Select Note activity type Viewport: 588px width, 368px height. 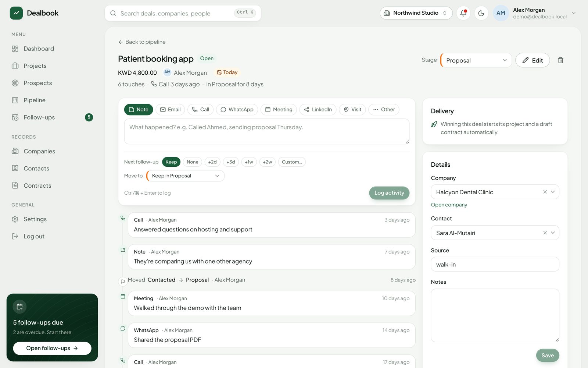139,110
